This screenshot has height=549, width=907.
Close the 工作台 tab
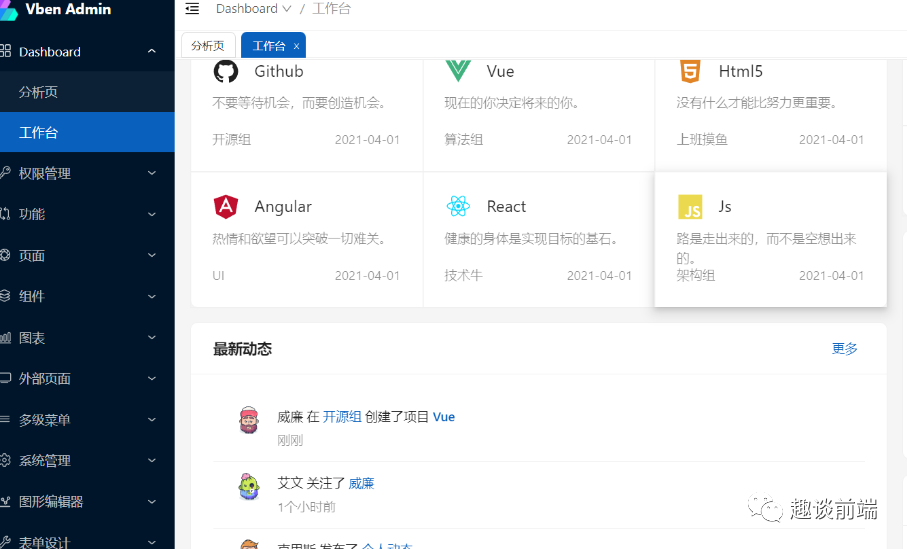coord(296,46)
